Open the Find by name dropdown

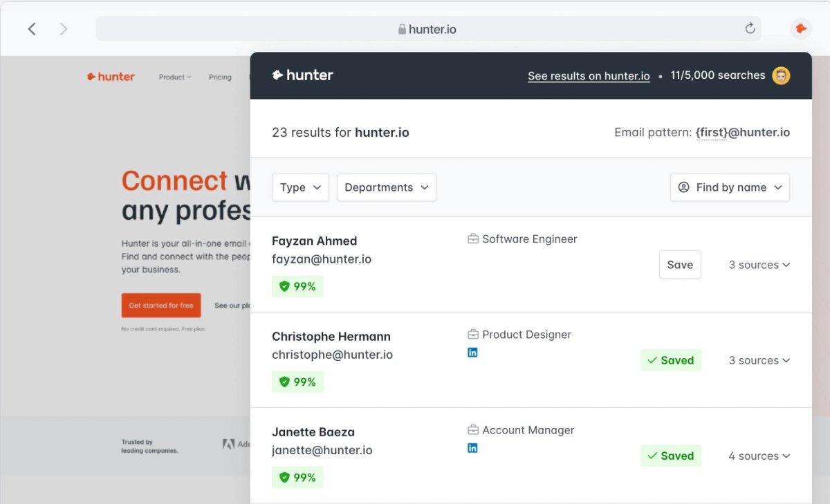730,187
